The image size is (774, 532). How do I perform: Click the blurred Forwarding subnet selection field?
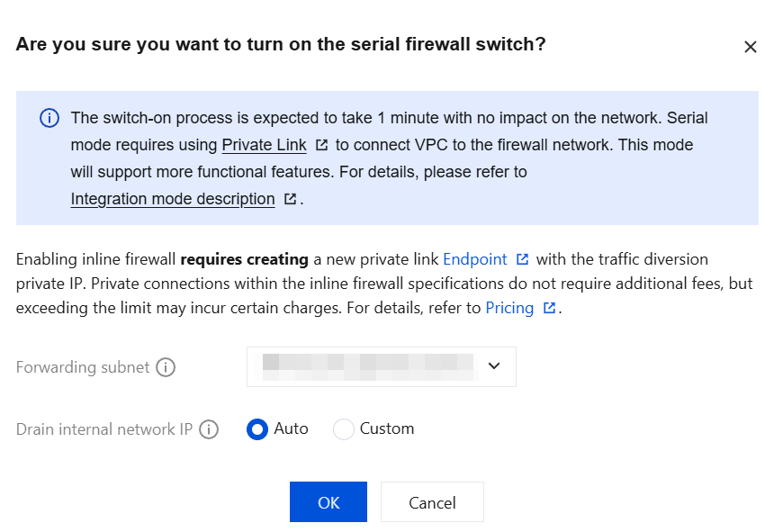pyautogui.click(x=367, y=366)
